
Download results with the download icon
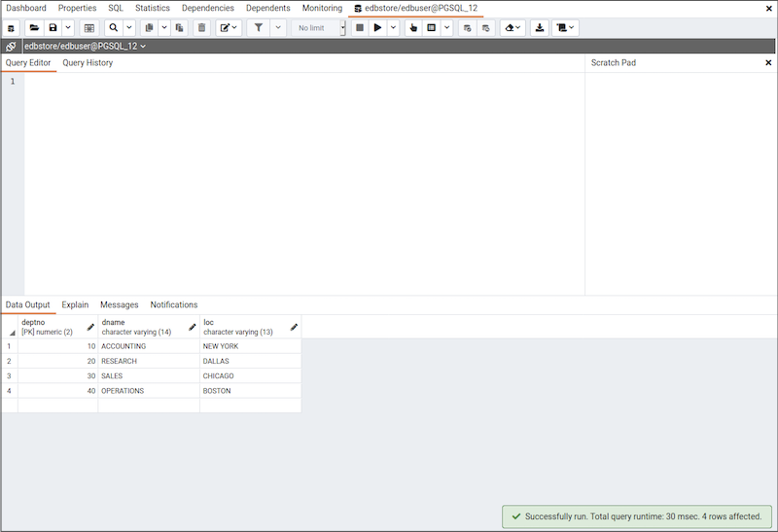pos(540,28)
